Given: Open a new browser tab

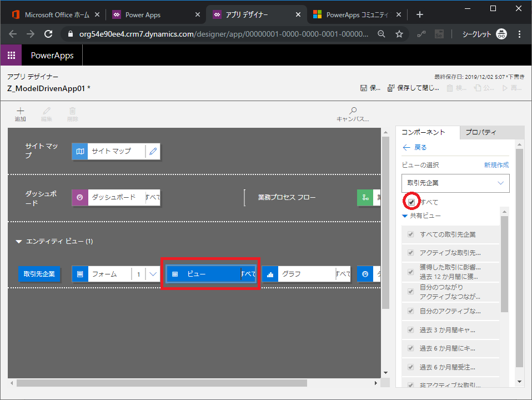Looking at the screenshot, I should [x=420, y=14].
